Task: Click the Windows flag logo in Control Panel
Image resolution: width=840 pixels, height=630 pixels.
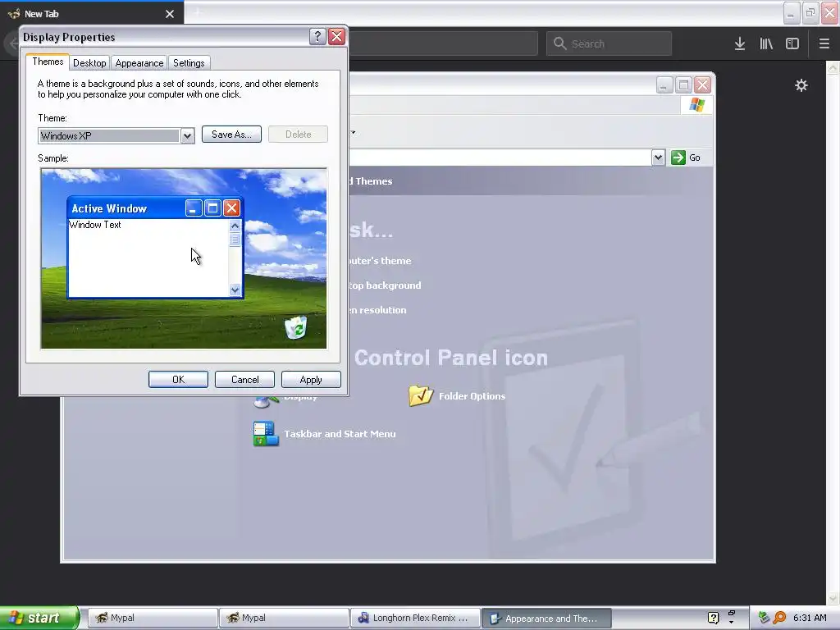Action: pyautogui.click(x=697, y=104)
